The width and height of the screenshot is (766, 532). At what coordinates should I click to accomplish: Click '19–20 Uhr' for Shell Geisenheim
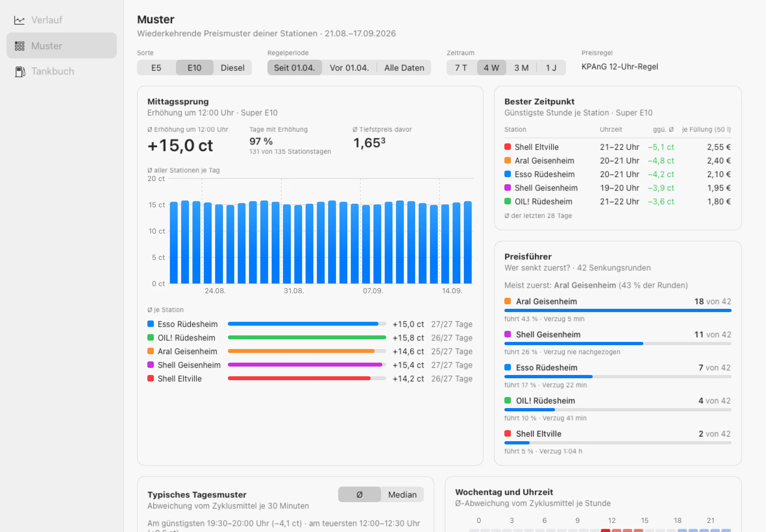pos(619,188)
